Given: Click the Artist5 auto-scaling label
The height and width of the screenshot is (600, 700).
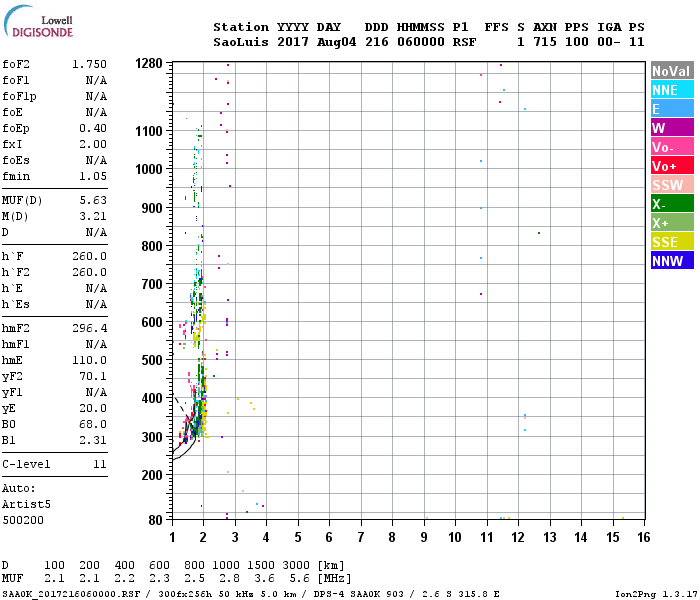Looking at the screenshot, I should [x=26, y=504].
